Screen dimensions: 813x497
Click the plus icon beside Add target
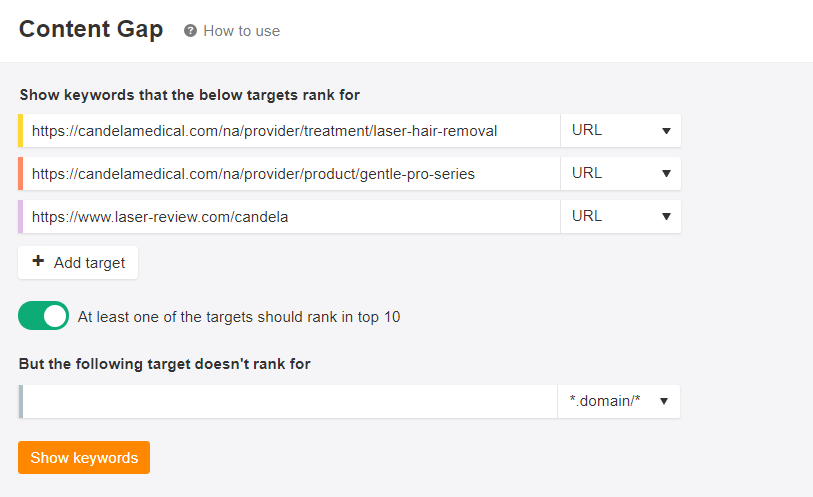pos(38,262)
